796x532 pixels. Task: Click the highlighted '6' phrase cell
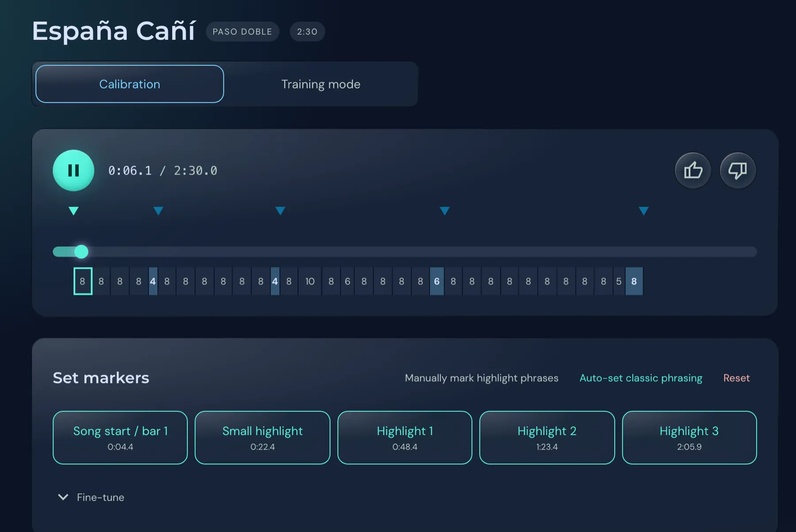coord(436,281)
